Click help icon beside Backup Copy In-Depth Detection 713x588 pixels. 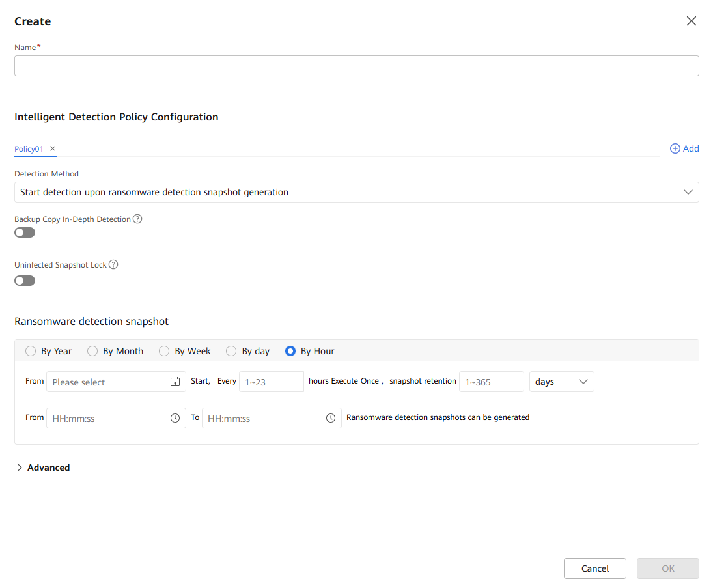pyautogui.click(x=137, y=219)
